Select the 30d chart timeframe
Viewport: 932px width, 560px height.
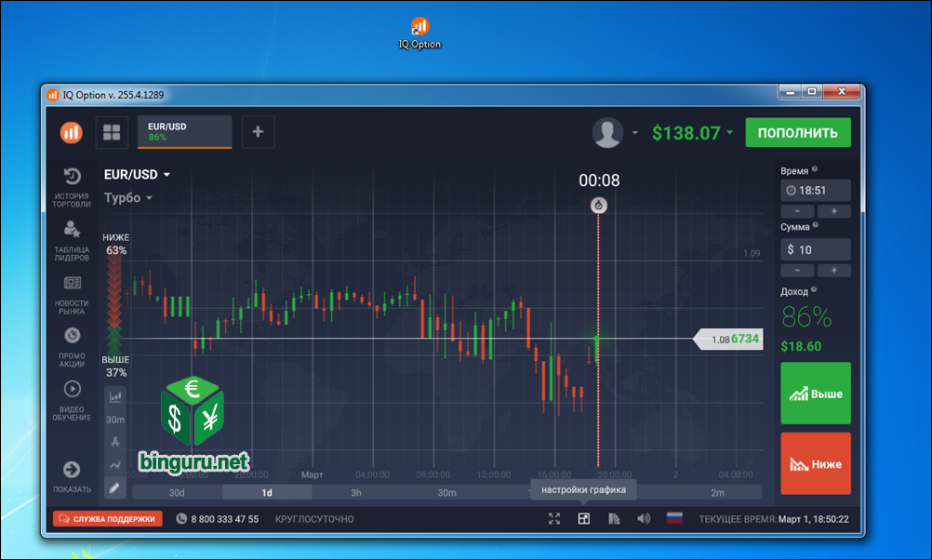177,492
